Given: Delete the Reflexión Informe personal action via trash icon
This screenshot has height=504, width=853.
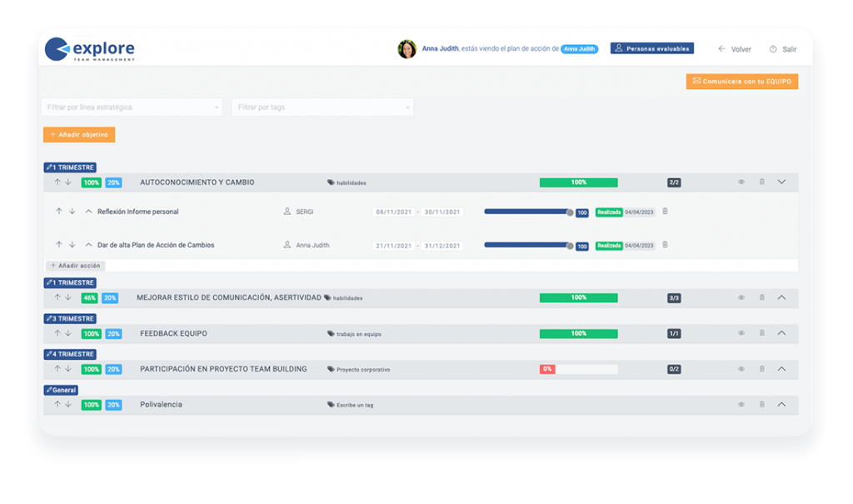Looking at the screenshot, I should pyautogui.click(x=665, y=212).
